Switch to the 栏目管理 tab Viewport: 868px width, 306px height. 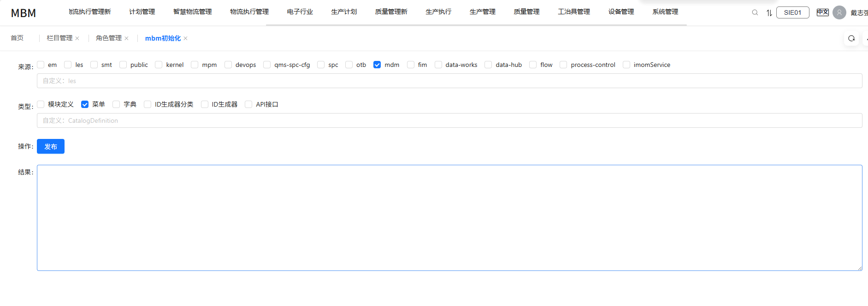point(59,38)
